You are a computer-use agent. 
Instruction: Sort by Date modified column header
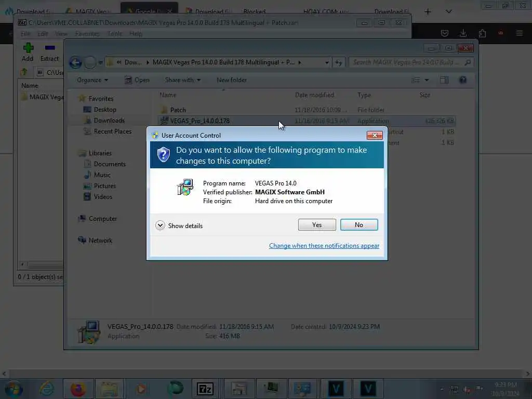[314, 95]
